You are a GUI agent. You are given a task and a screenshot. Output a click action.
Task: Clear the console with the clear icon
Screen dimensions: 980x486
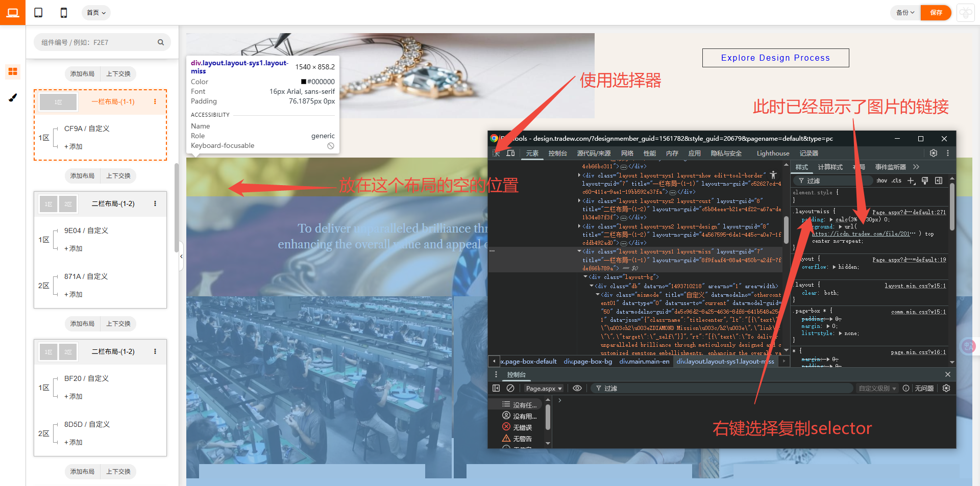click(x=510, y=388)
